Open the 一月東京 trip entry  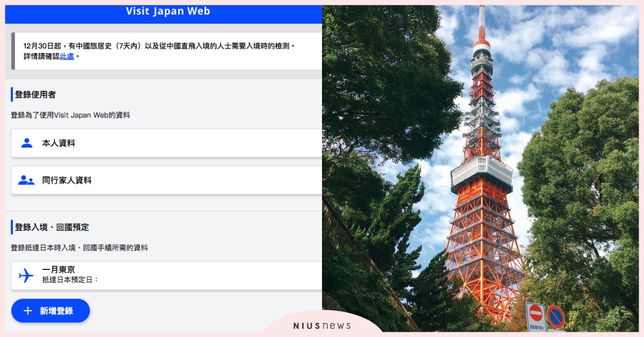click(x=166, y=276)
